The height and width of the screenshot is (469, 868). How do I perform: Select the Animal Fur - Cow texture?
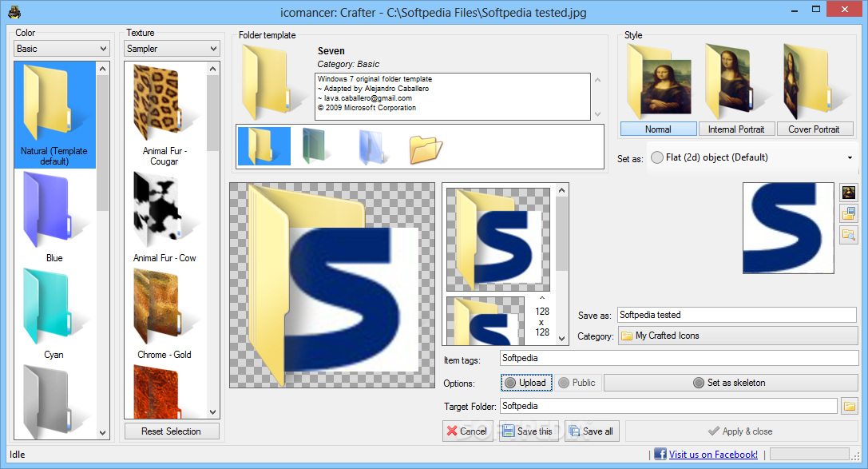[x=165, y=217]
